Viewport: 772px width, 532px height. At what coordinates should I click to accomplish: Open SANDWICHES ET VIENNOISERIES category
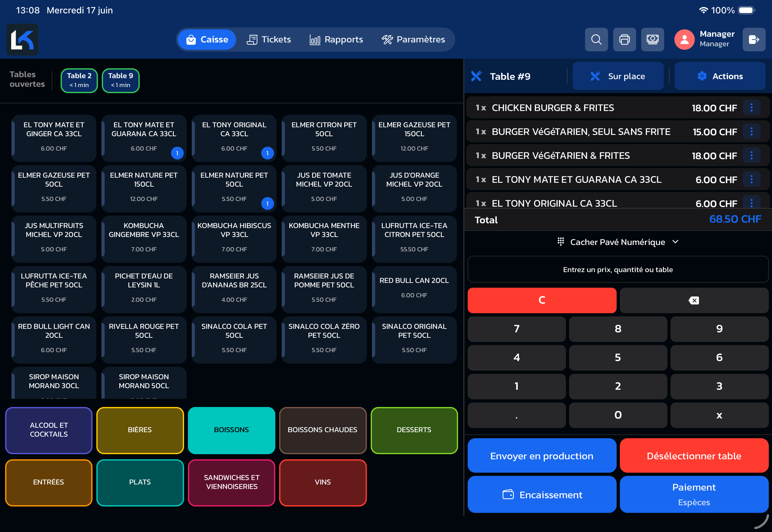(x=231, y=482)
